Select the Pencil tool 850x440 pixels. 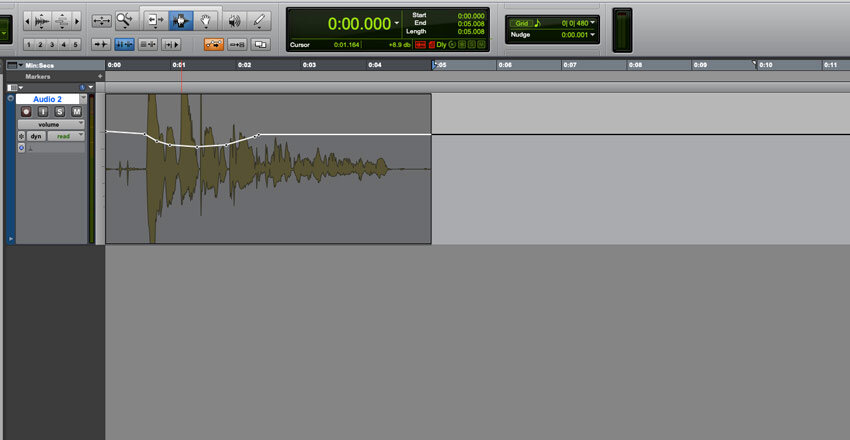[259, 21]
